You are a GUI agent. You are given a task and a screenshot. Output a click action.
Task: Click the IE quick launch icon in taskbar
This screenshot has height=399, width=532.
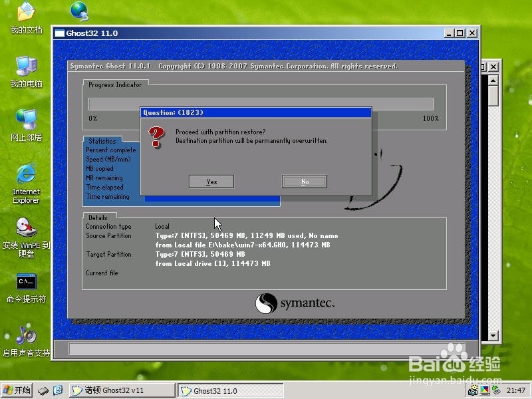point(59,390)
